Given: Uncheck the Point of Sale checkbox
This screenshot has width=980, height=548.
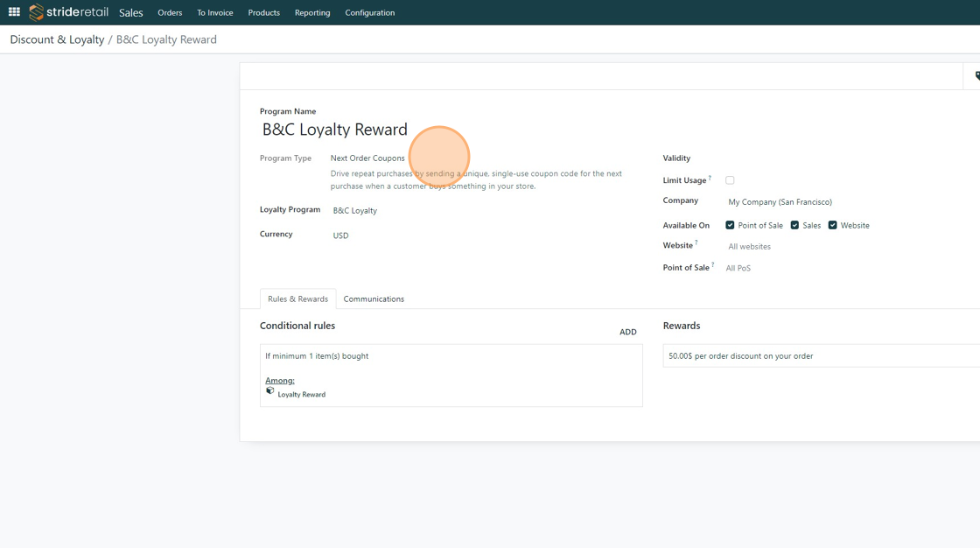Looking at the screenshot, I should pyautogui.click(x=730, y=225).
